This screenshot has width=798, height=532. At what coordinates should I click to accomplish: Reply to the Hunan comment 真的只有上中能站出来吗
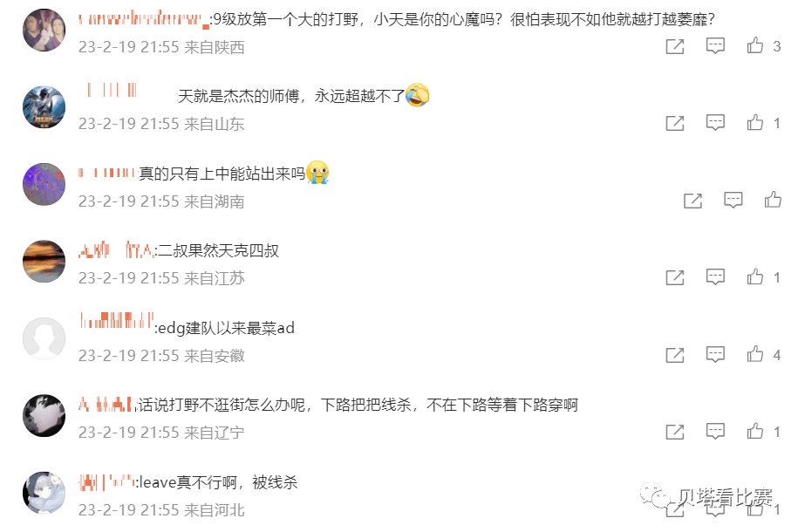[x=733, y=200]
